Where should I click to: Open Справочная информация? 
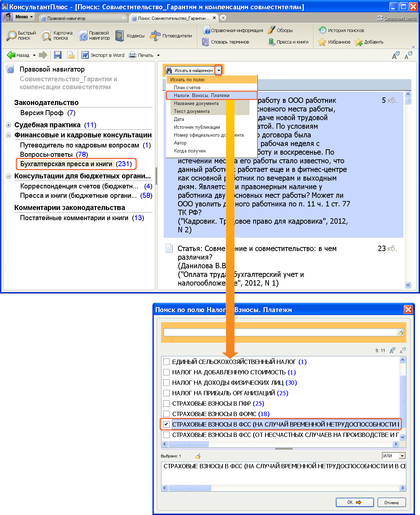coord(233,31)
